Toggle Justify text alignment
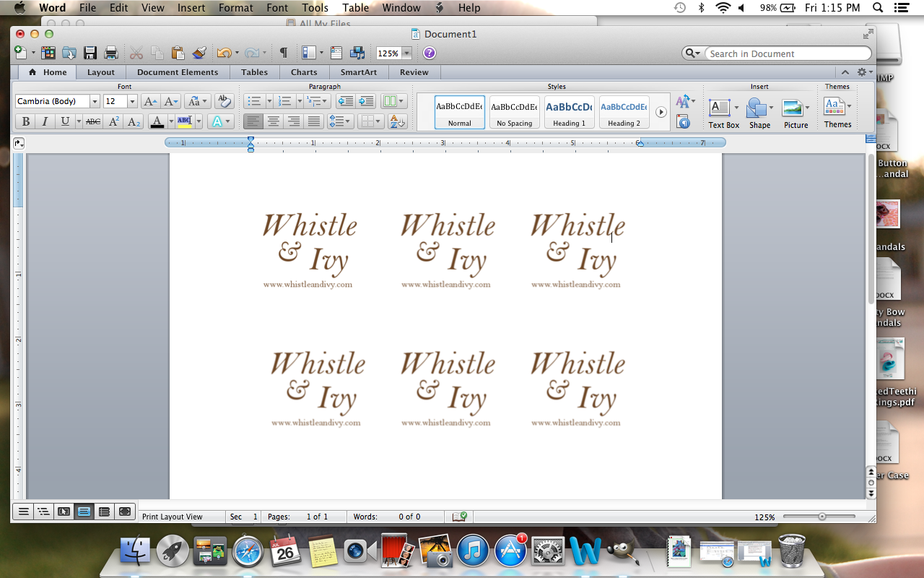This screenshot has height=578, width=924. point(313,121)
